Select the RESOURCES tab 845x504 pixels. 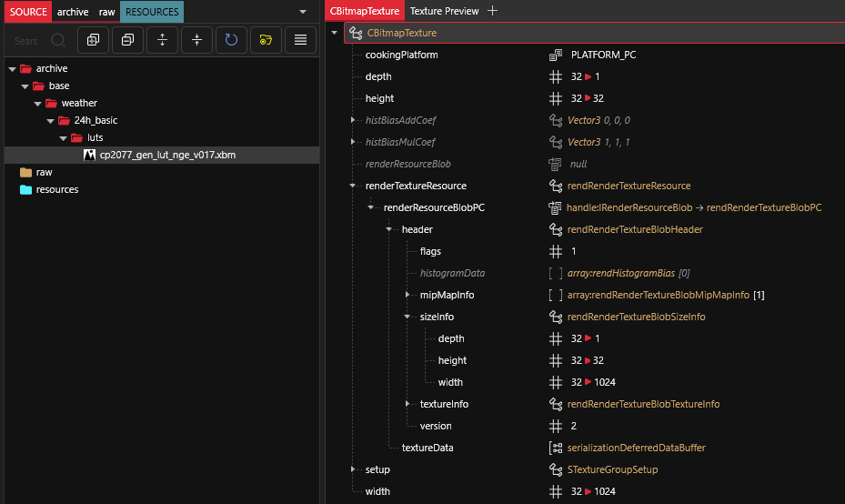pyautogui.click(x=152, y=12)
